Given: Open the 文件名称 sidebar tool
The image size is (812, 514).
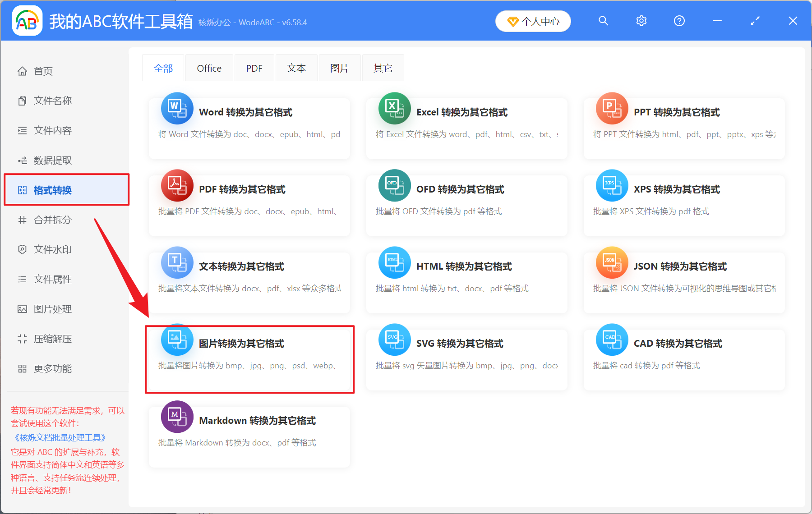Looking at the screenshot, I should click(x=52, y=101).
